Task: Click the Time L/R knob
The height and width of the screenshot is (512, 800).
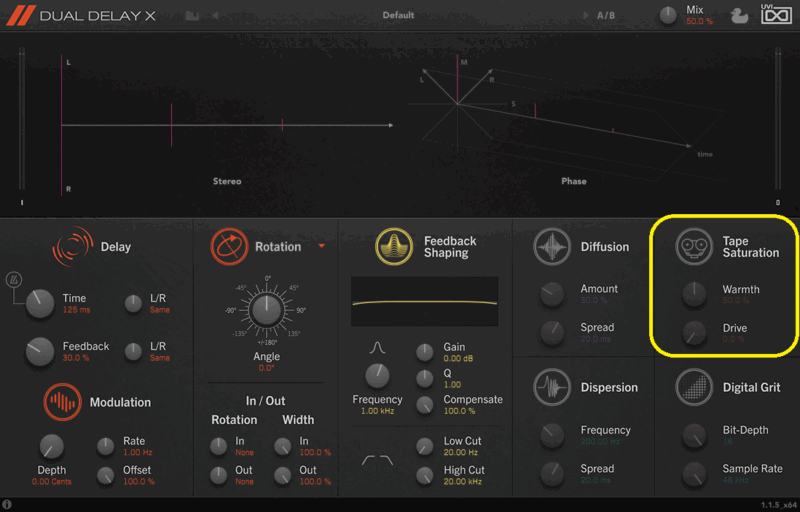Action: pyautogui.click(x=133, y=304)
